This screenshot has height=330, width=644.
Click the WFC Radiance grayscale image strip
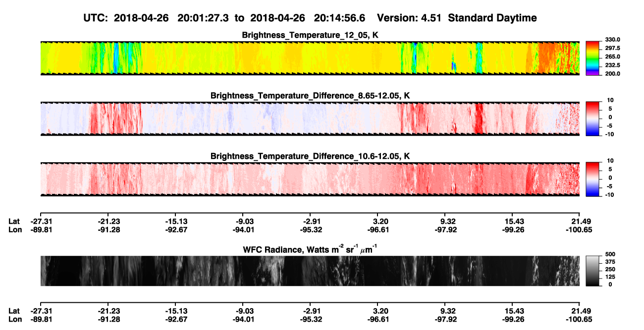coord(310,271)
